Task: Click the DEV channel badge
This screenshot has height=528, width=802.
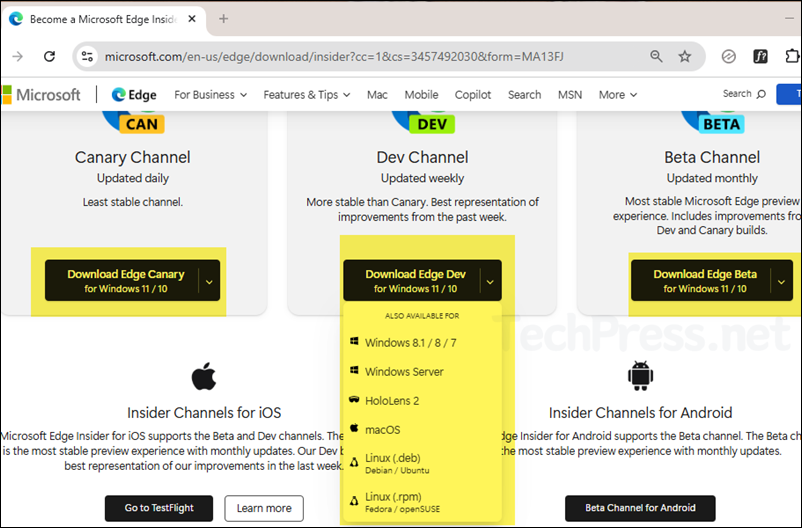Action: pos(432,124)
